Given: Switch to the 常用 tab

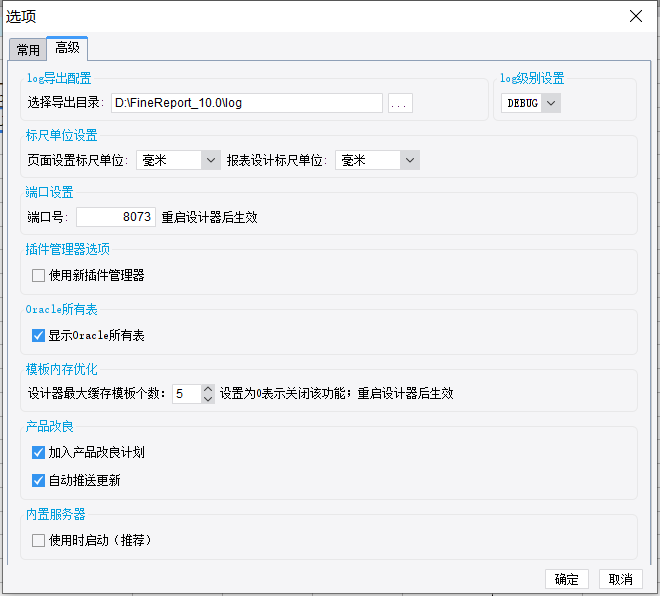Looking at the screenshot, I should tap(28, 50).
